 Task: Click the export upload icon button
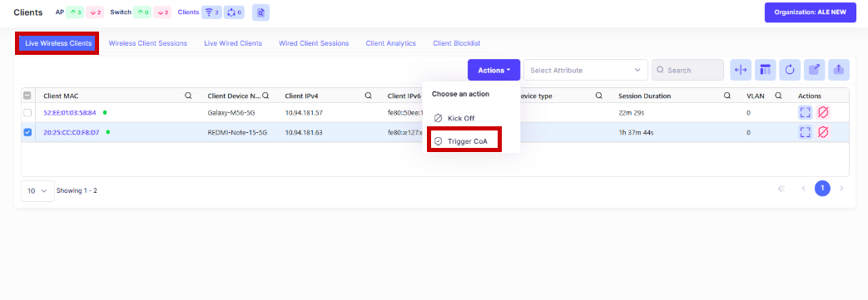point(839,70)
